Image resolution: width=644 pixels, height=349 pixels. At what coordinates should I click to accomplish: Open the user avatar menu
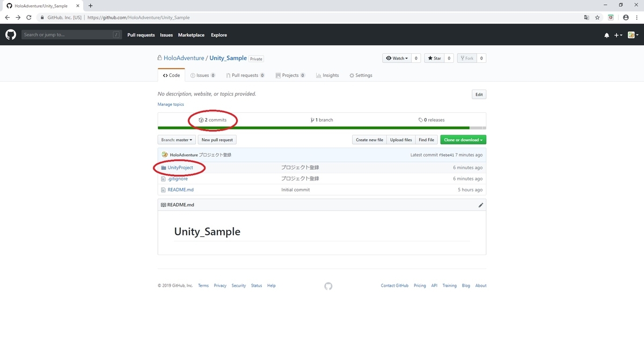(632, 35)
